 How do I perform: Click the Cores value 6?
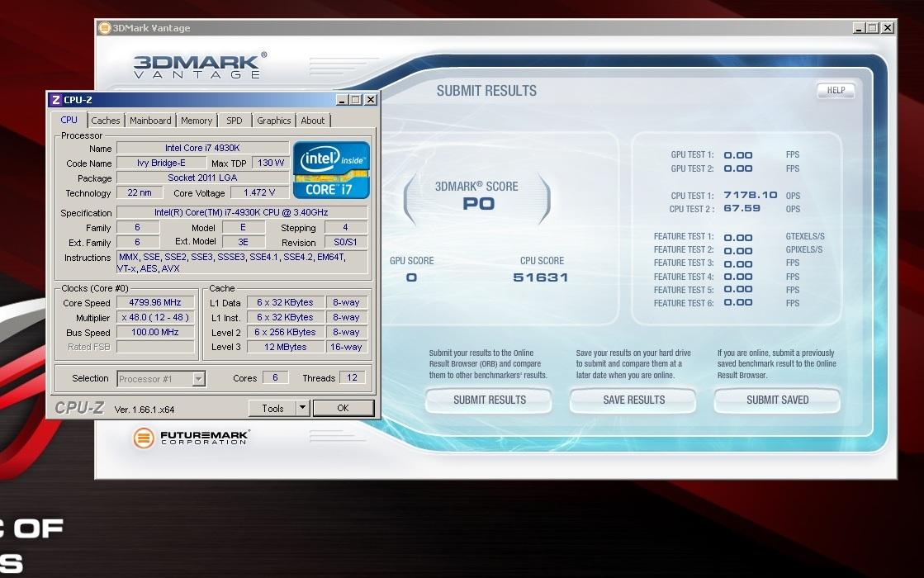(x=275, y=377)
